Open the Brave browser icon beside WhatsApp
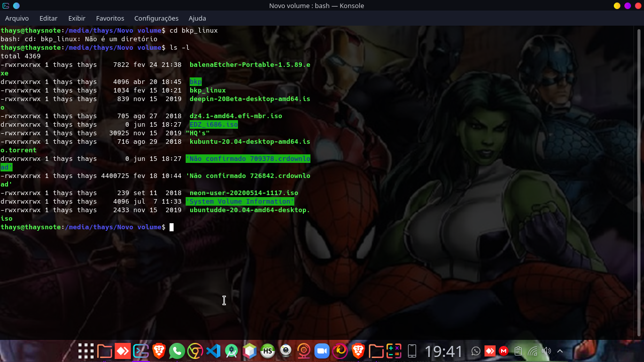The image size is (644, 362). tap(159, 351)
